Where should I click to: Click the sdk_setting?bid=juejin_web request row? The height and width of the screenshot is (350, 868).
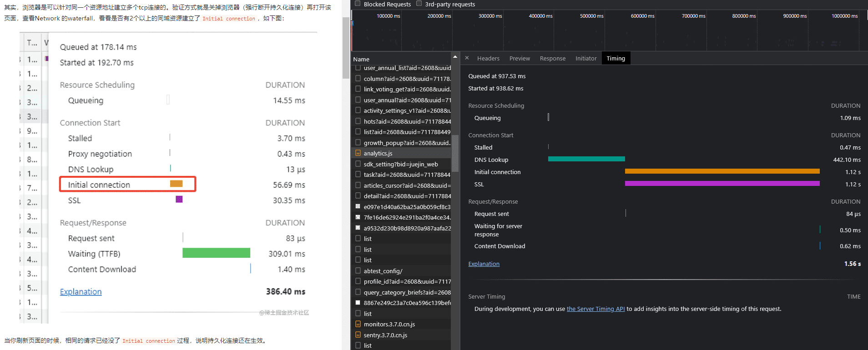click(x=401, y=164)
